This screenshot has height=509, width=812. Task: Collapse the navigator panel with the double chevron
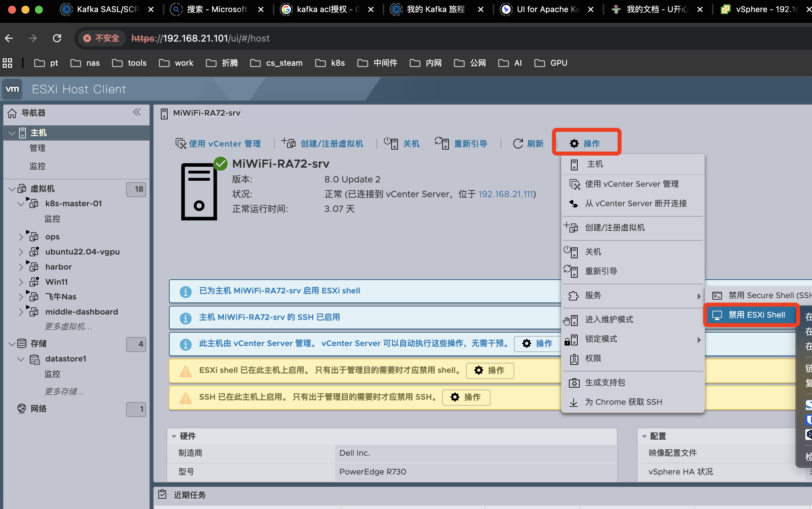(x=137, y=112)
